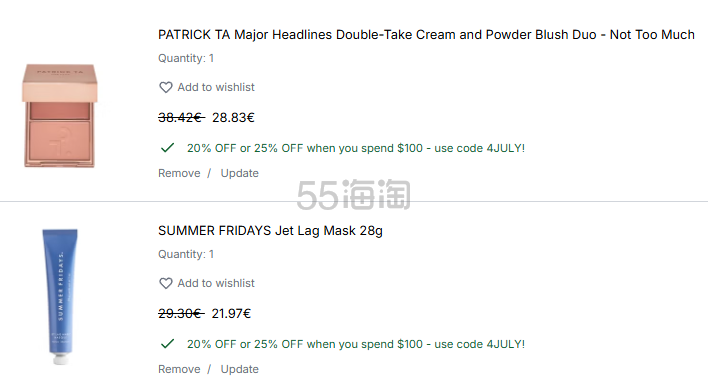Click green checkmark beside Jet Lag Mask promo
The height and width of the screenshot is (389, 708).
click(x=168, y=344)
